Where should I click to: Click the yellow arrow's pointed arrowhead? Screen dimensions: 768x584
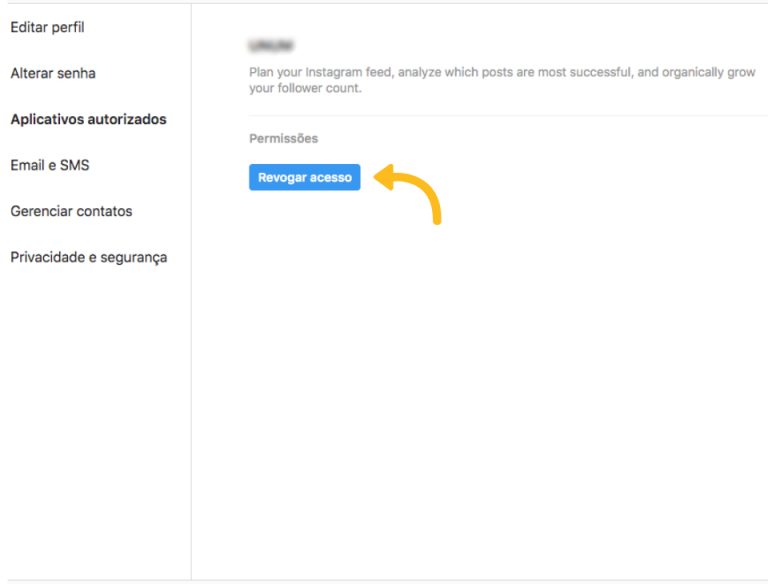[379, 177]
